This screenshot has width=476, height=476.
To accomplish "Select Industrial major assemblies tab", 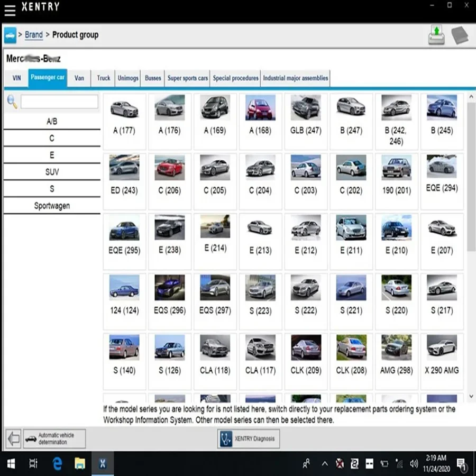I will (x=295, y=78).
